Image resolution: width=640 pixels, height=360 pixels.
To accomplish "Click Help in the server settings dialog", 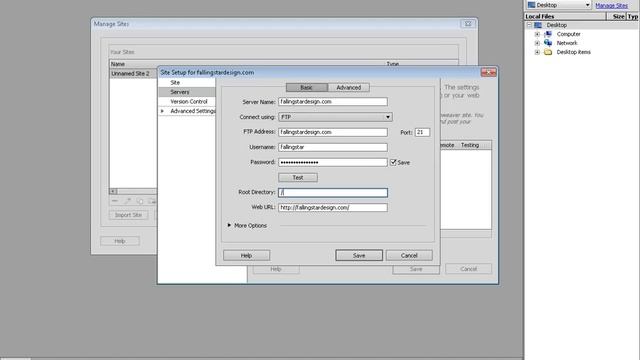I will 246,256.
